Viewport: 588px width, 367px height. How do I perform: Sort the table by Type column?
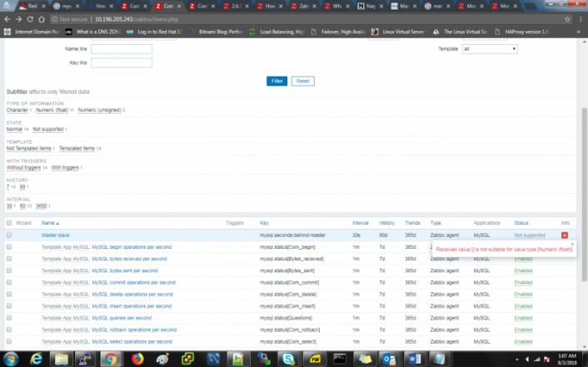(x=436, y=223)
